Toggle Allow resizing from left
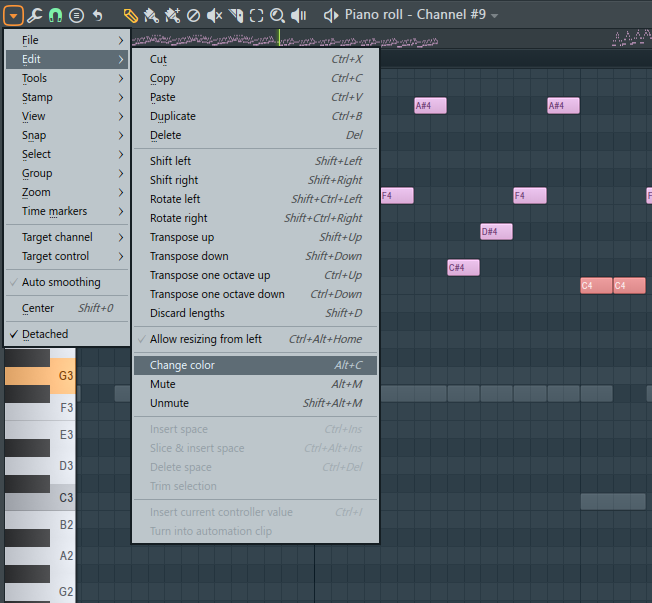The width and height of the screenshot is (652, 603). tap(206, 340)
